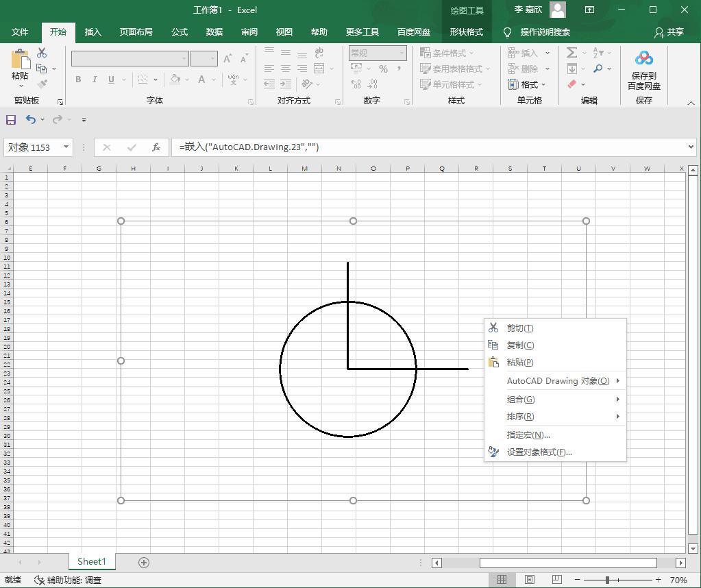Click the AutoSum Σ icon
This screenshot has height=588, width=701.
point(573,52)
